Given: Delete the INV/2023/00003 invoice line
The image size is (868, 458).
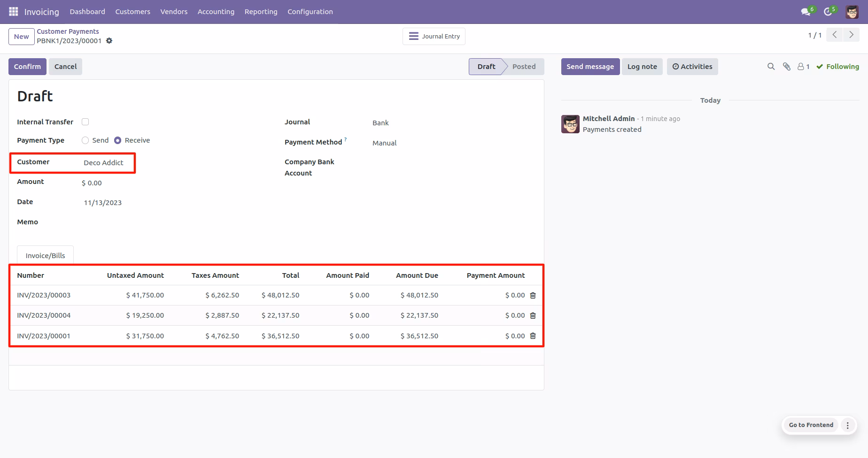Looking at the screenshot, I should (533, 295).
